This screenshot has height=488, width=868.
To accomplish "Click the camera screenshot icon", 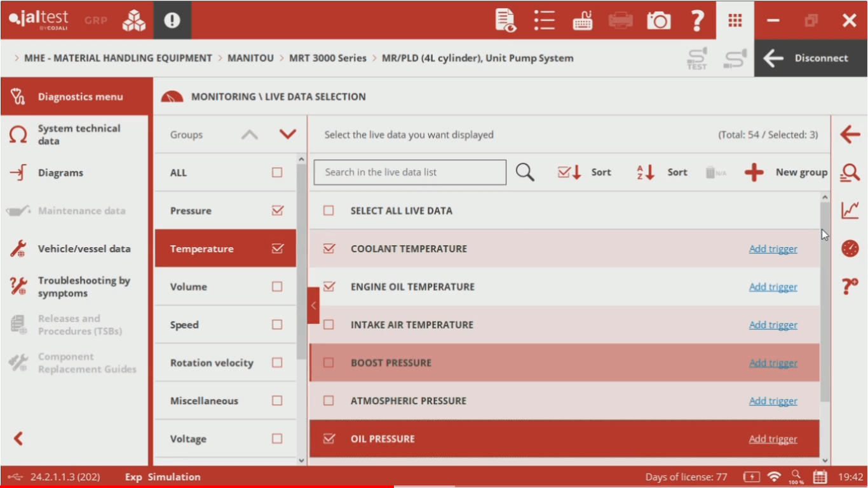I will [659, 20].
